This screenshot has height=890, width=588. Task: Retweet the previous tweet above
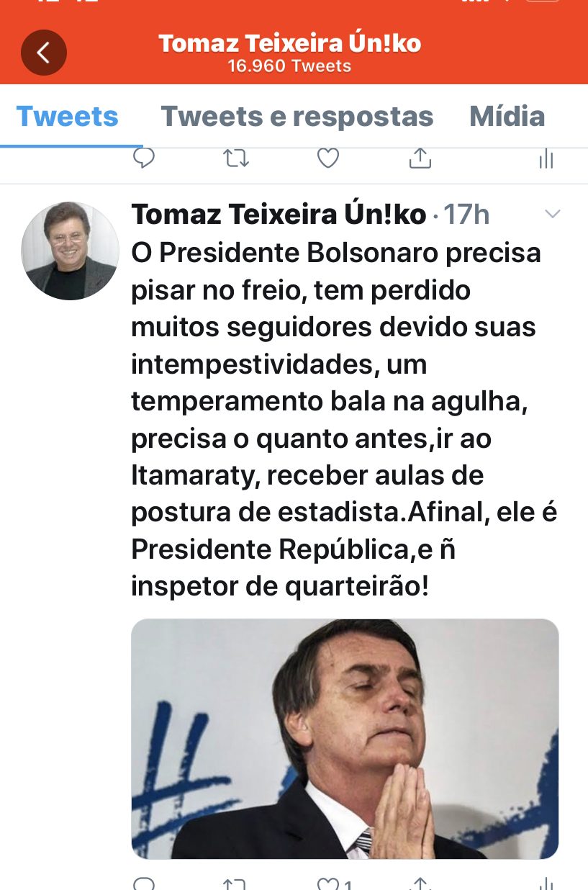pos(236,158)
